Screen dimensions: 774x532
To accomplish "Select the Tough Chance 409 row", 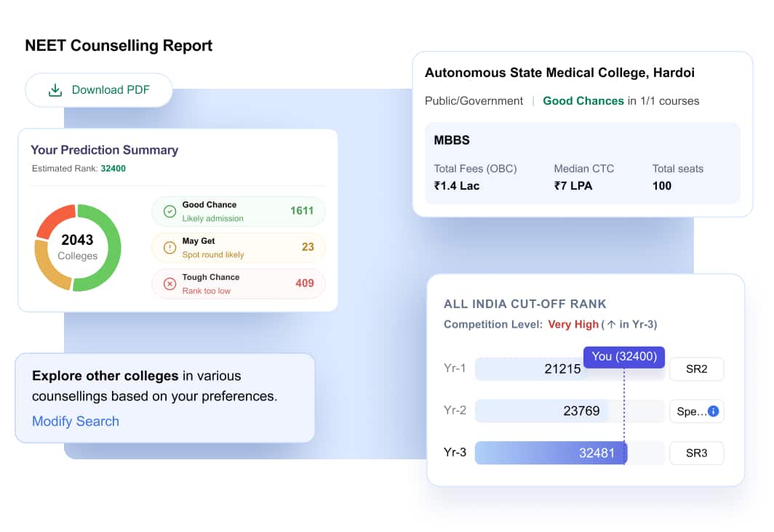I will pyautogui.click(x=239, y=284).
